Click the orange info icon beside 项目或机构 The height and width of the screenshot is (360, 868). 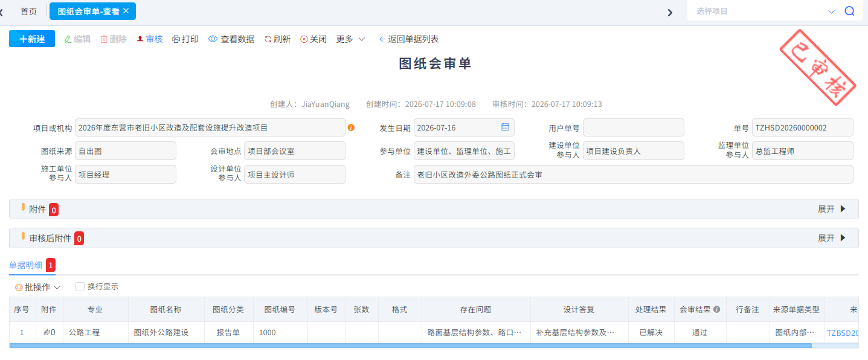(351, 127)
